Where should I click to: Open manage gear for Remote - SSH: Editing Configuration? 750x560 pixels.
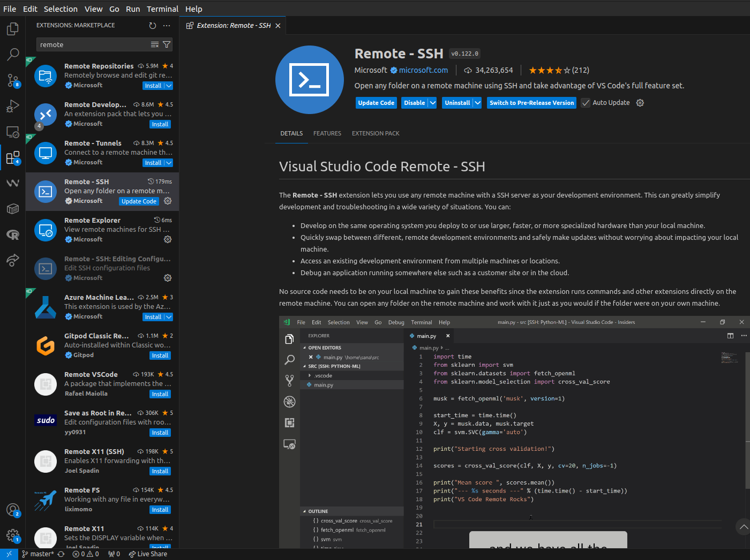(x=168, y=278)
